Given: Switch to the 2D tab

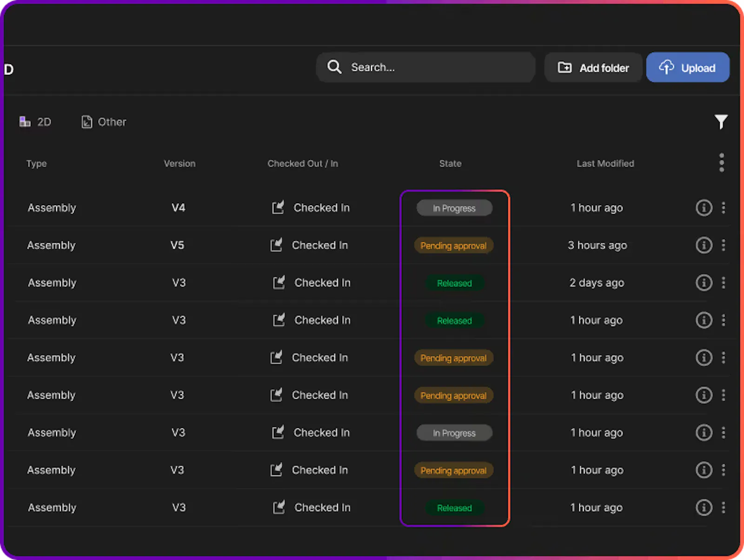Looking at the screenshot, I should 35,122.
